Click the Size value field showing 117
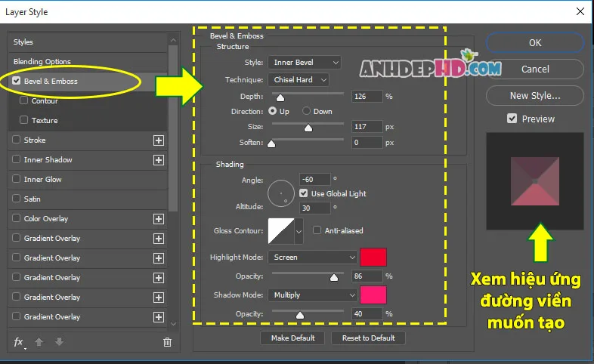Viewport: 594px width, 364px height. pyautogui.click(x=367, y=127)
